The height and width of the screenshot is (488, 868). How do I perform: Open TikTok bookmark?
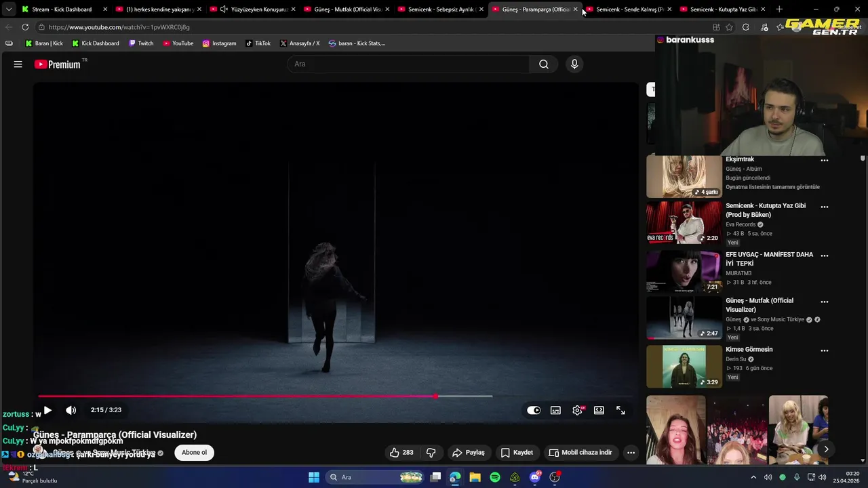point(258,43)
